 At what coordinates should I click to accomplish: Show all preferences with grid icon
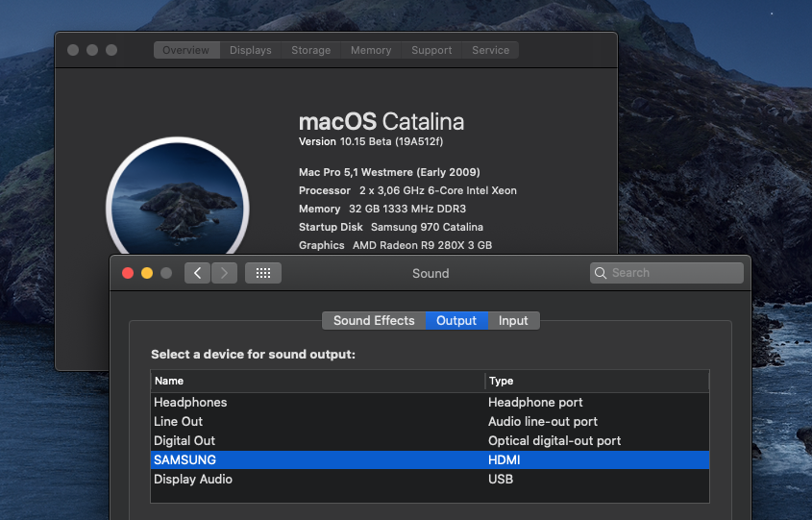click(x=263, y=273)
